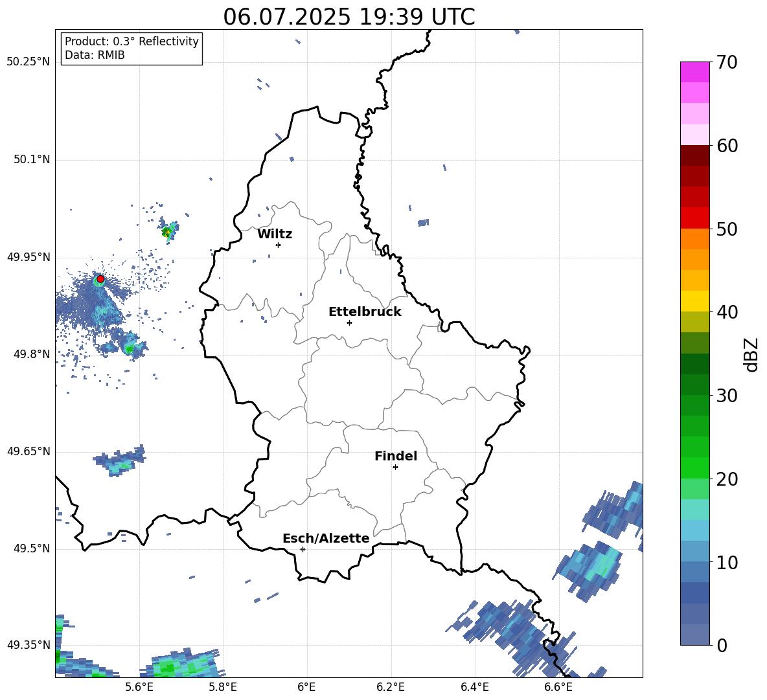The width and height of the screenshot is (767, 700).
Task: Click the Findel station label
Action: (x=396, y=456)
